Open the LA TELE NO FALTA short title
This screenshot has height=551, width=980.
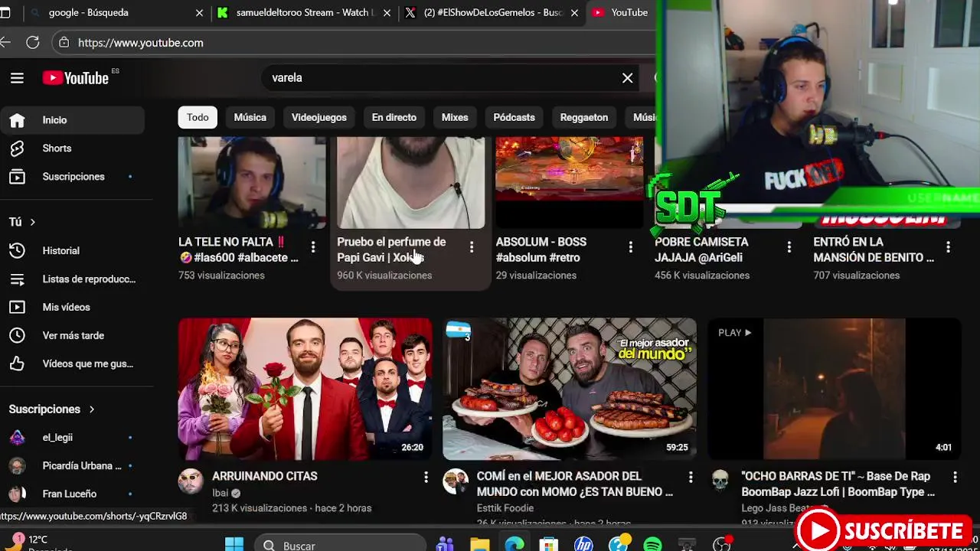click(x=239, y=249)
